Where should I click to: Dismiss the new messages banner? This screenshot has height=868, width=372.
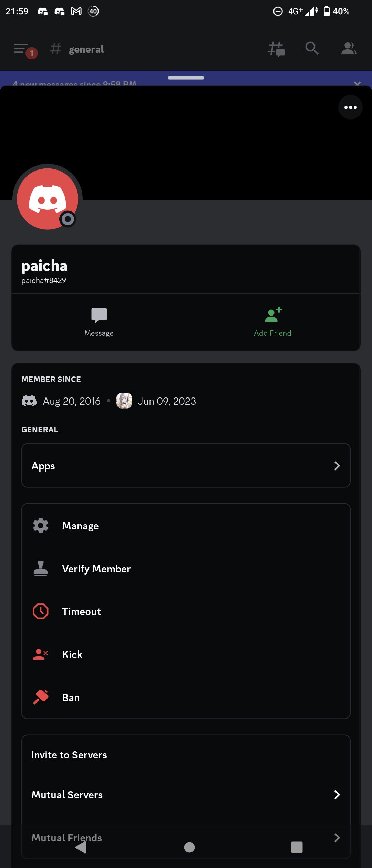click(357, 83)
